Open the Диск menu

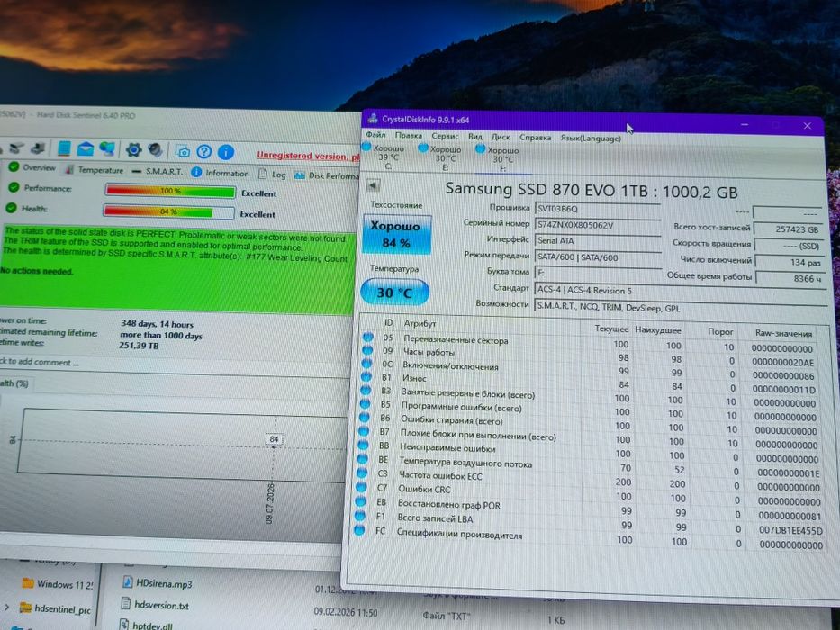tap(501, 137)
